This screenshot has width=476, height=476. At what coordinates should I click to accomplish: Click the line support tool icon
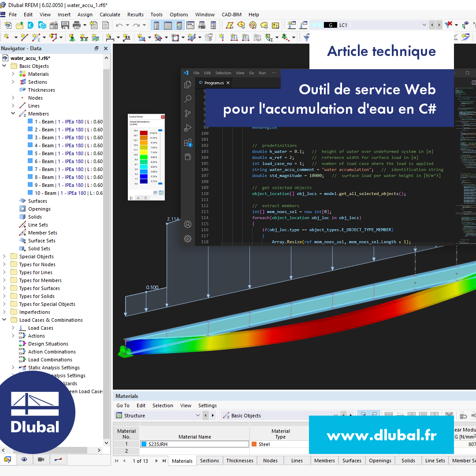point(84,37)
